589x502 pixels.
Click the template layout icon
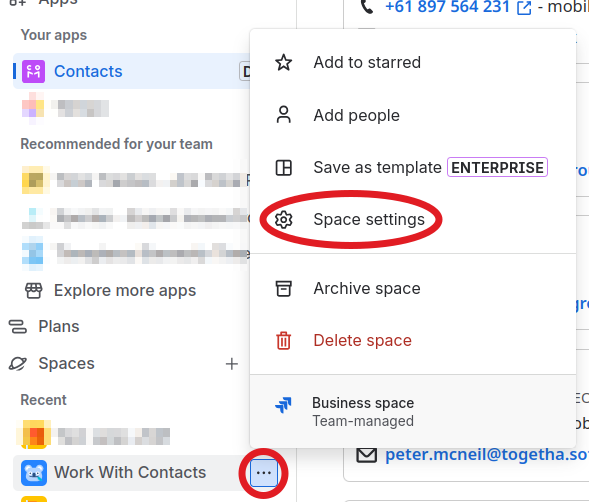click(x=284, y=168)
